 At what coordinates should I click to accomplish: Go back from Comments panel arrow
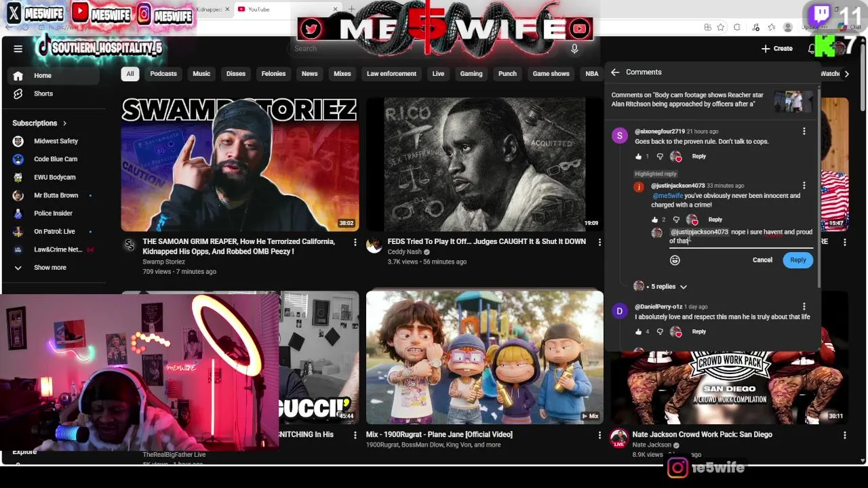point(615,72)
